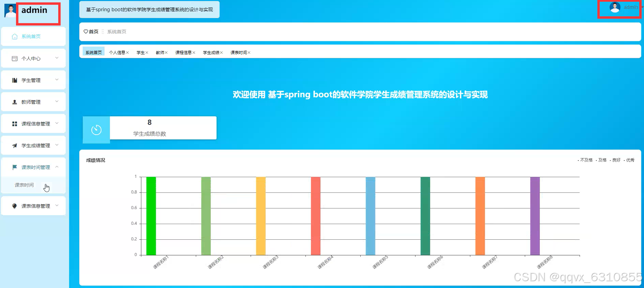Click the yellow bar for 课程名称3

[261, 216]
